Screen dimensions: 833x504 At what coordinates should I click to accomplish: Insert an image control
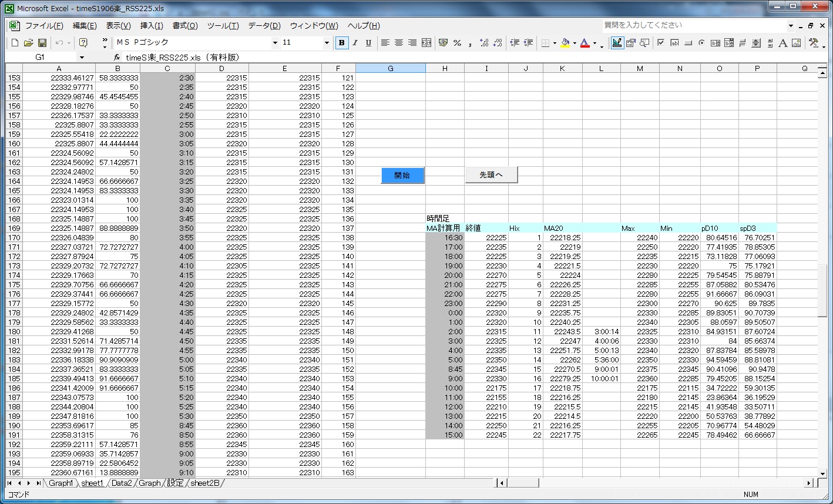(797, 43)
